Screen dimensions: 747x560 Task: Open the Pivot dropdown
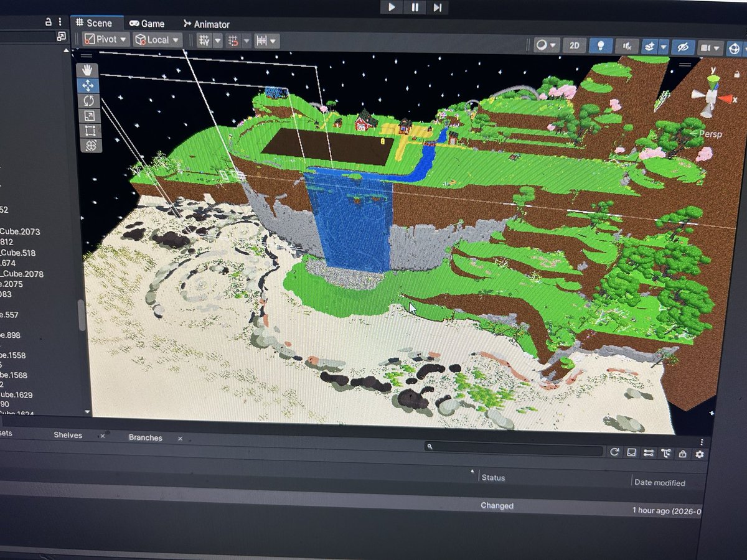[x=105, y=39]
